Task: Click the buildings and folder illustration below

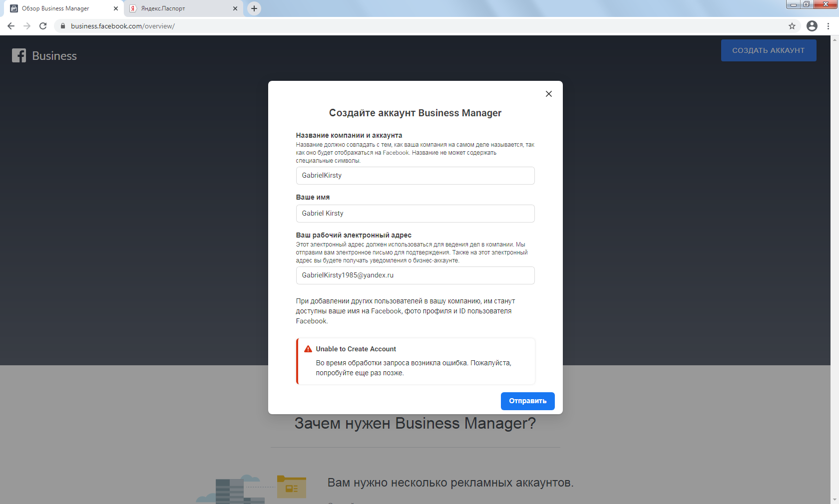Action: (251, 489)
